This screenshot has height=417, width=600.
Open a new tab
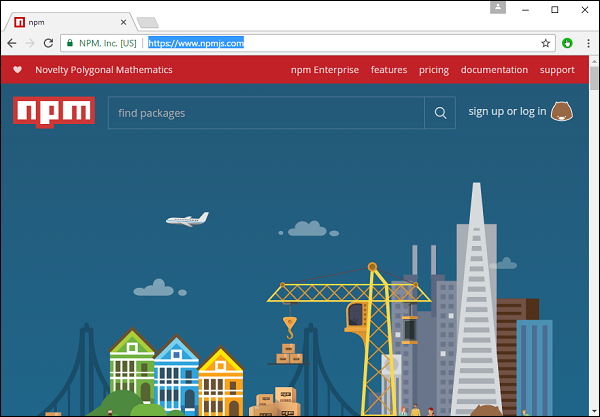(148, 23)
